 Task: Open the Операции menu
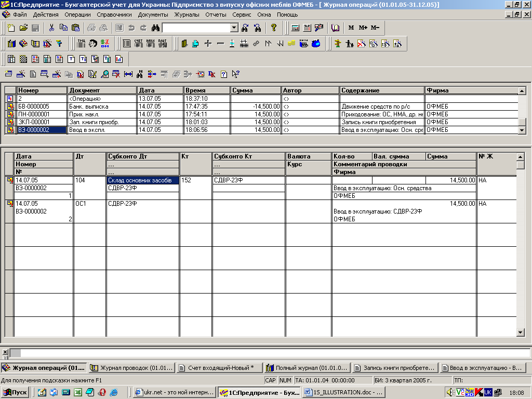click(x=78, y=15)
